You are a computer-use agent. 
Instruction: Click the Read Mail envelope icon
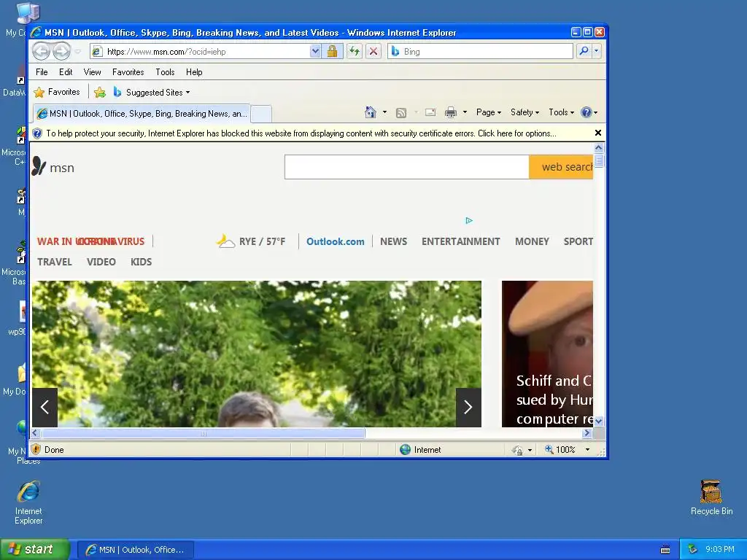tap(430, 112)
